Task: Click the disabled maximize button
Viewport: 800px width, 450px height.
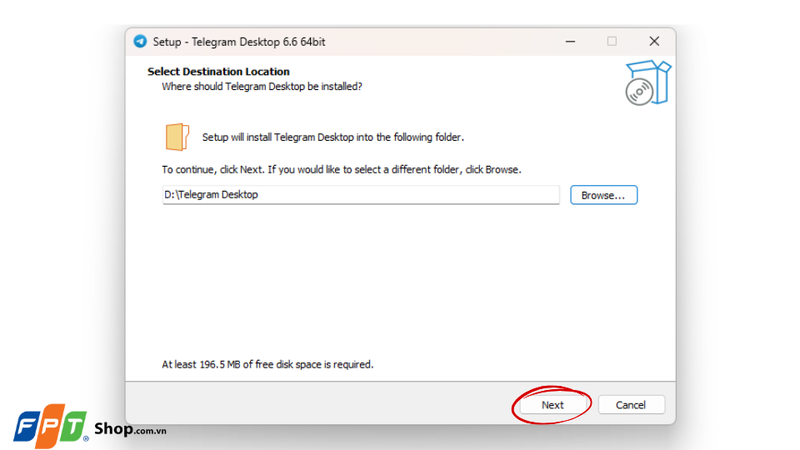Action: [x=612, y=41]
